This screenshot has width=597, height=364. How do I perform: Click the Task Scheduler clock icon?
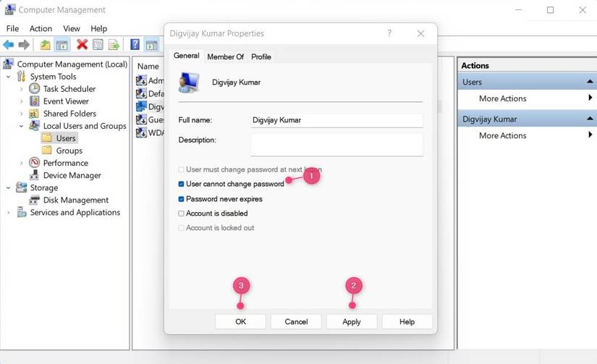(x=34, y=89)
